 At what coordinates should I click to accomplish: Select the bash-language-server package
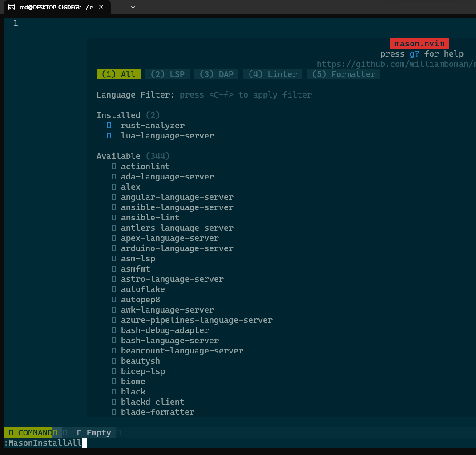point(170,341)
